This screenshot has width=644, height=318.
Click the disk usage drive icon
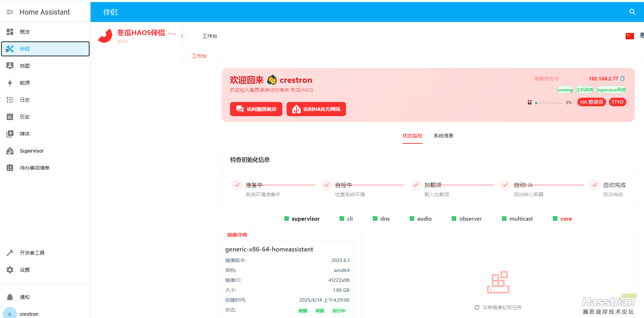coord(530,102)
